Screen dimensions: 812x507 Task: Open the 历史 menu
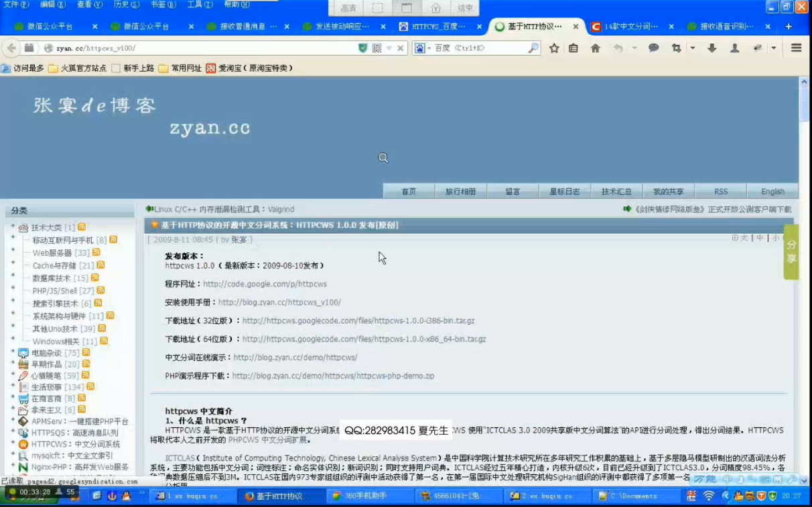click(126, 5)
